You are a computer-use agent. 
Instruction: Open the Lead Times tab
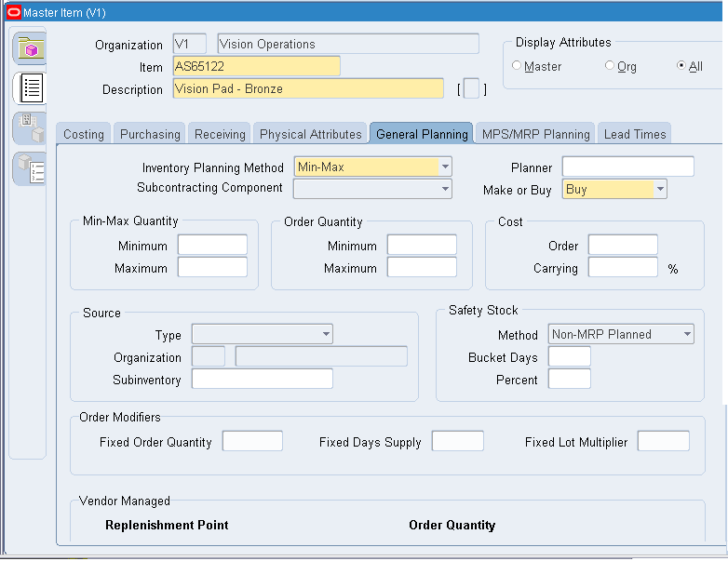point(635,134)
